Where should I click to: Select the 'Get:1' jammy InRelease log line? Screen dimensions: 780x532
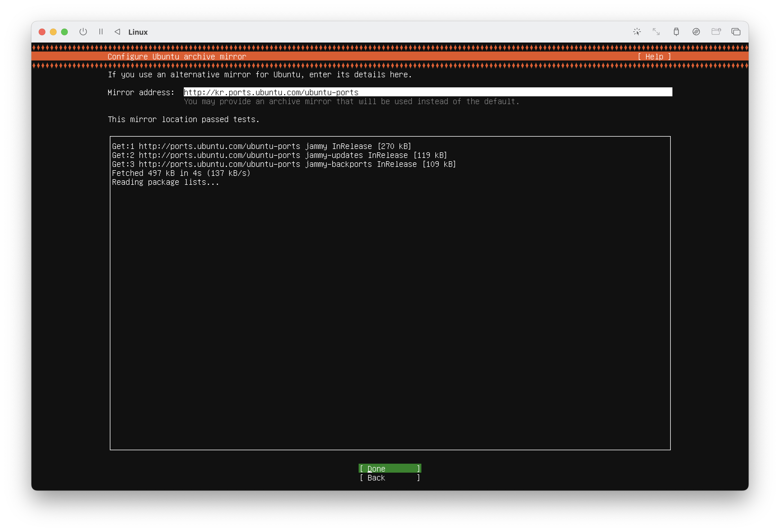[x=261, y=146]
